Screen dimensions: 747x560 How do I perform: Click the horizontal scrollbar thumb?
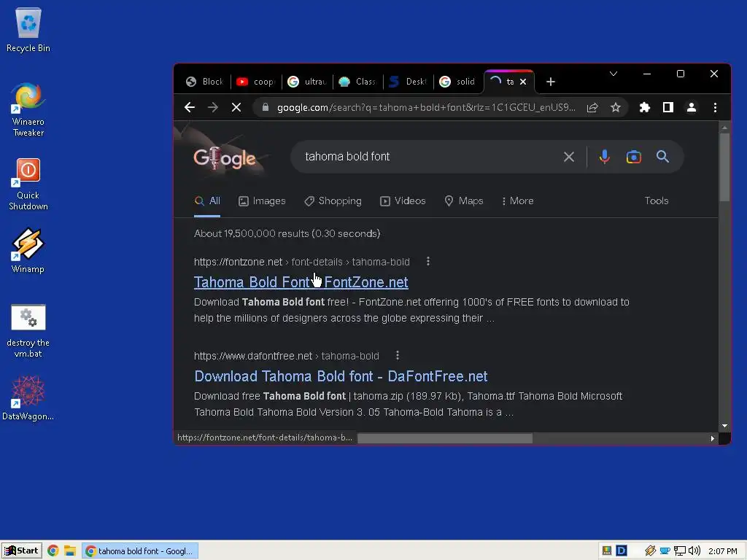click(445, 438)
